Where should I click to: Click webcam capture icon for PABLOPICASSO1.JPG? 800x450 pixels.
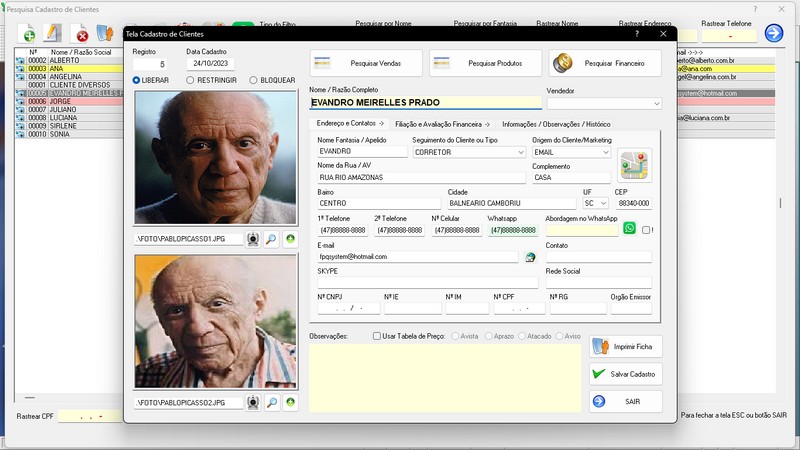(x=253, y=239)
